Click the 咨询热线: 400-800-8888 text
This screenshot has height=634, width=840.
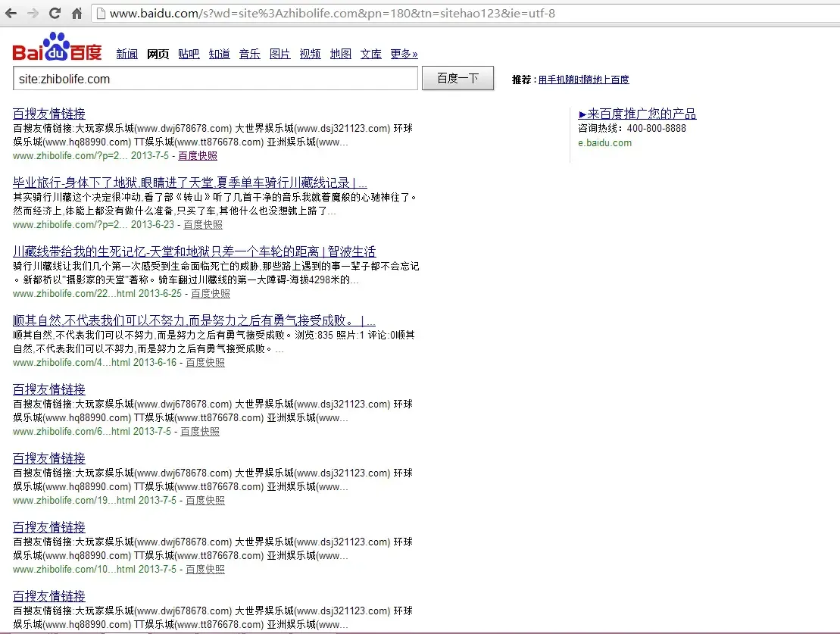632,129
